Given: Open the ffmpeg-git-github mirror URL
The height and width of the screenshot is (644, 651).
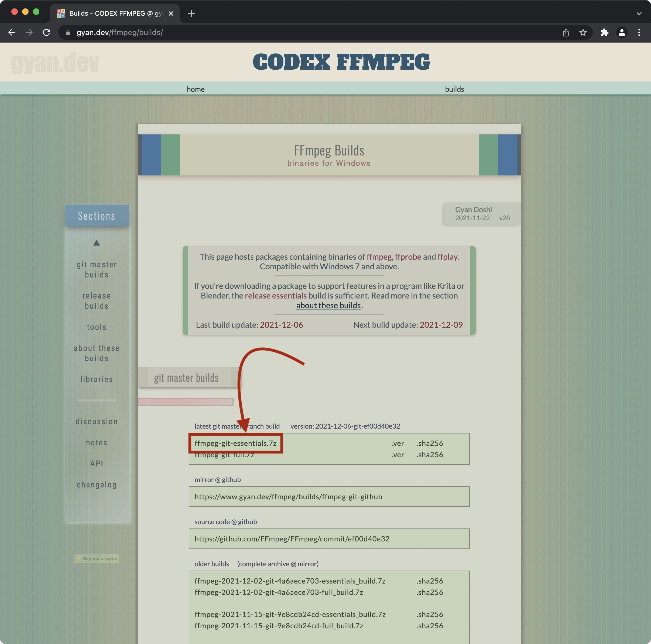Looking at the screenshot, I should [x=288, y=497].
